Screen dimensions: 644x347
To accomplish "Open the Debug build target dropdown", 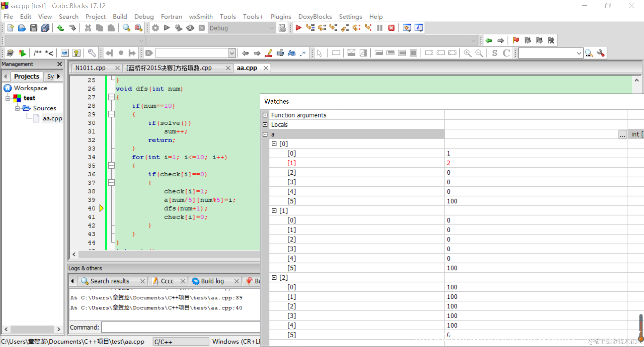I will pos(271,28).
